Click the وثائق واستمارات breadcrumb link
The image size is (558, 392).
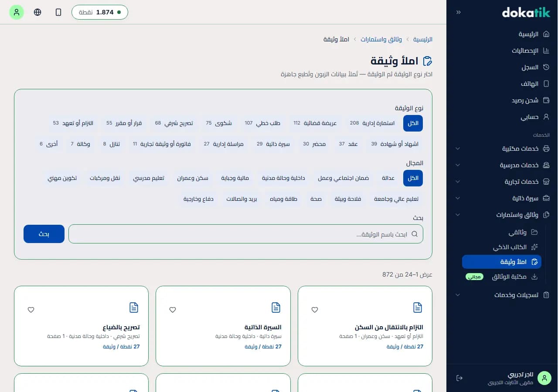click(x=381, y=39)
